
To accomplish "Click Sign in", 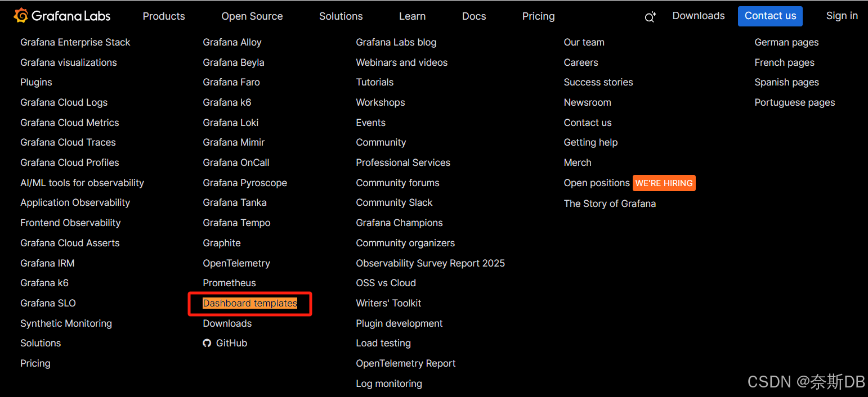I will [x=842, y=16].
